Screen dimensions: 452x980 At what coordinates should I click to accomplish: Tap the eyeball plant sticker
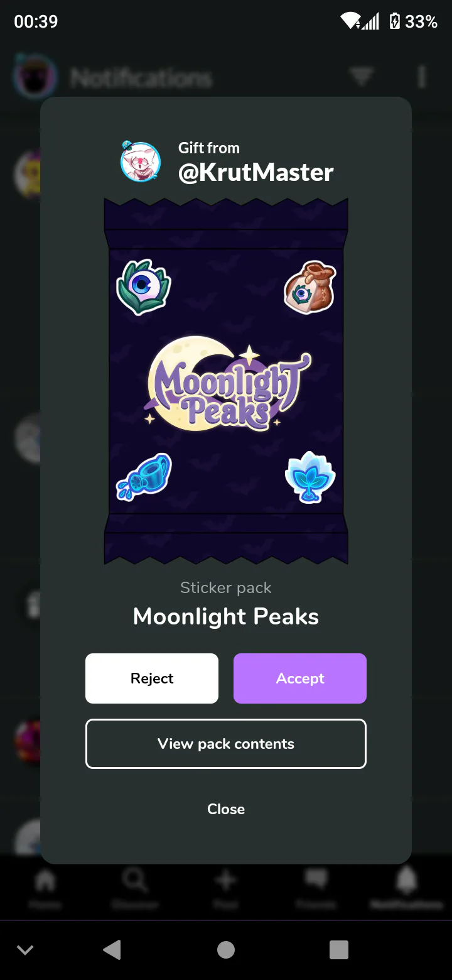144,287
